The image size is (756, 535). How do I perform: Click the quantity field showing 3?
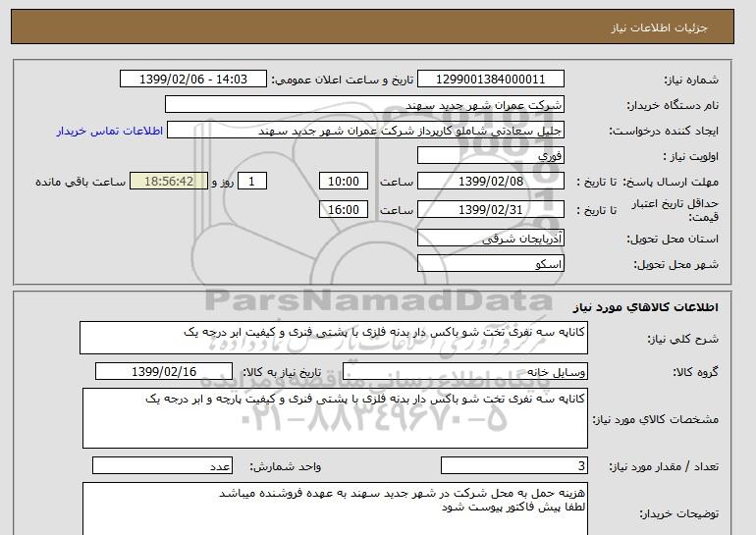pyautogui.click(x=514, y=466)
